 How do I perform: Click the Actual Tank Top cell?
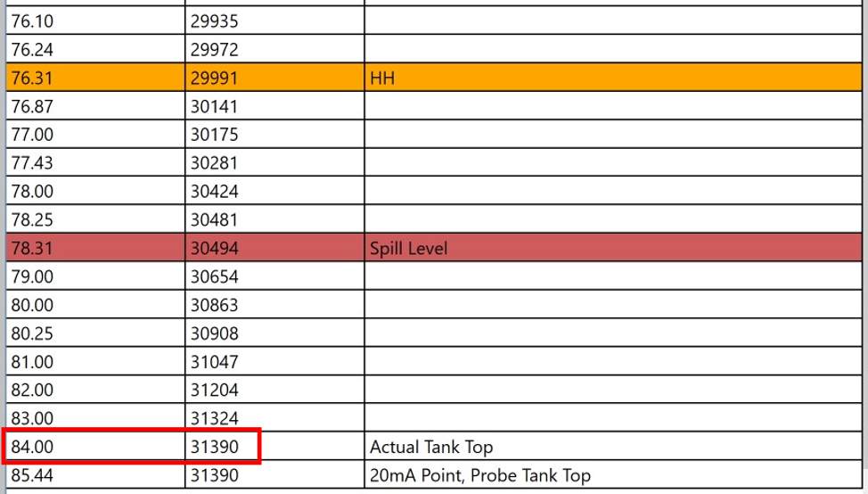coord(613,447)
